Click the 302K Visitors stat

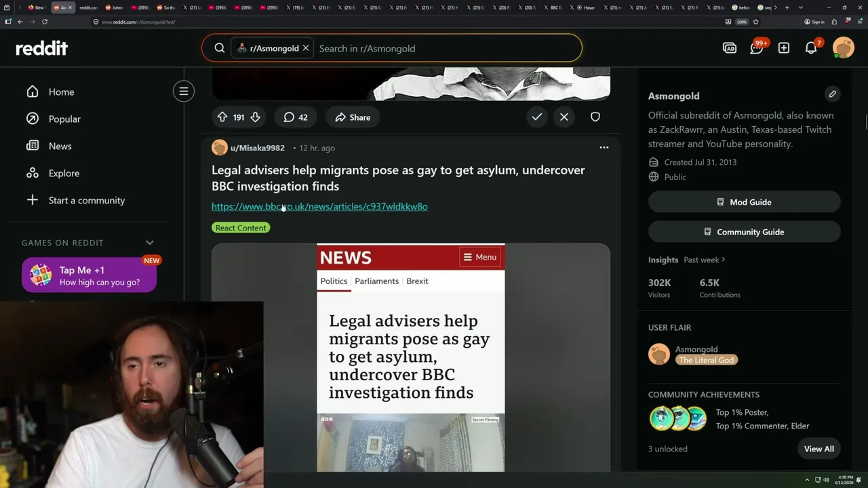(x=660, y=288)
